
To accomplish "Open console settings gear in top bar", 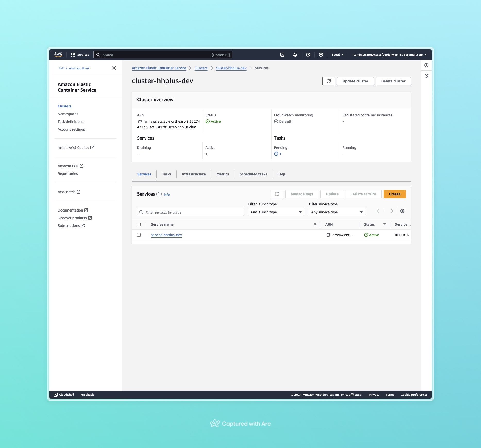I will [321, 55].
